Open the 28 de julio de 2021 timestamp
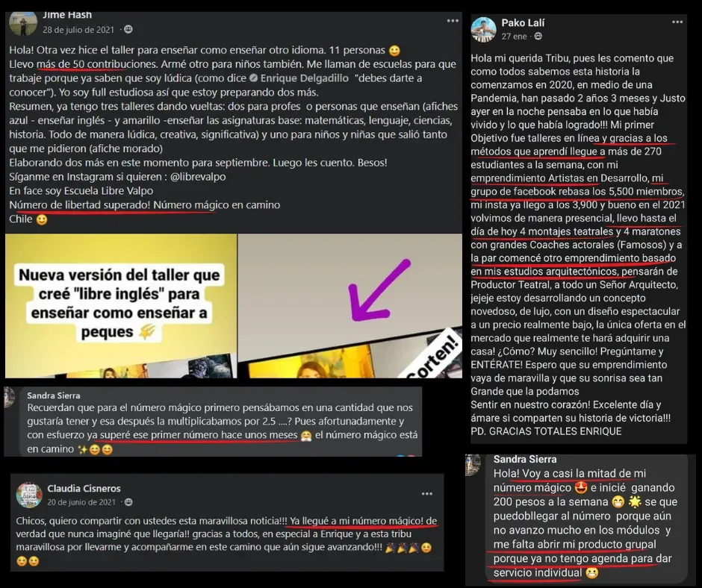 coord(78,30)
